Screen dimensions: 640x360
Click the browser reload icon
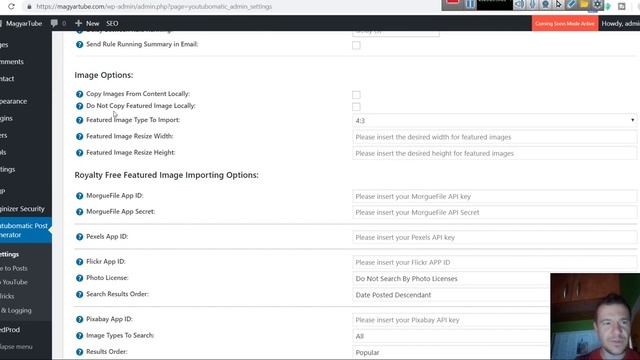pos(11,7)
